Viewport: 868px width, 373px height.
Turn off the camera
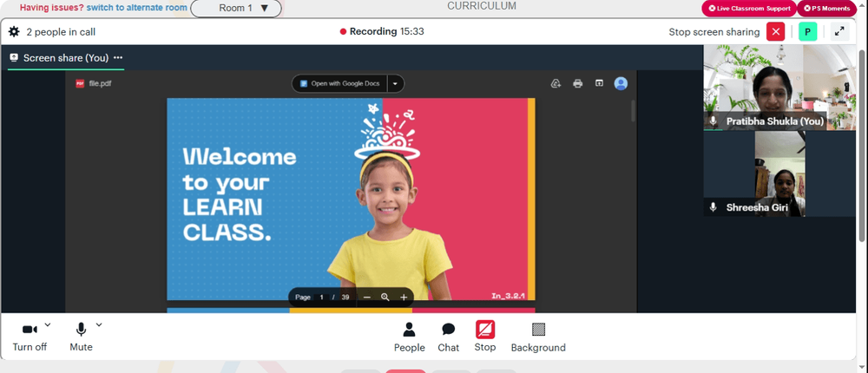coord(30,337)
